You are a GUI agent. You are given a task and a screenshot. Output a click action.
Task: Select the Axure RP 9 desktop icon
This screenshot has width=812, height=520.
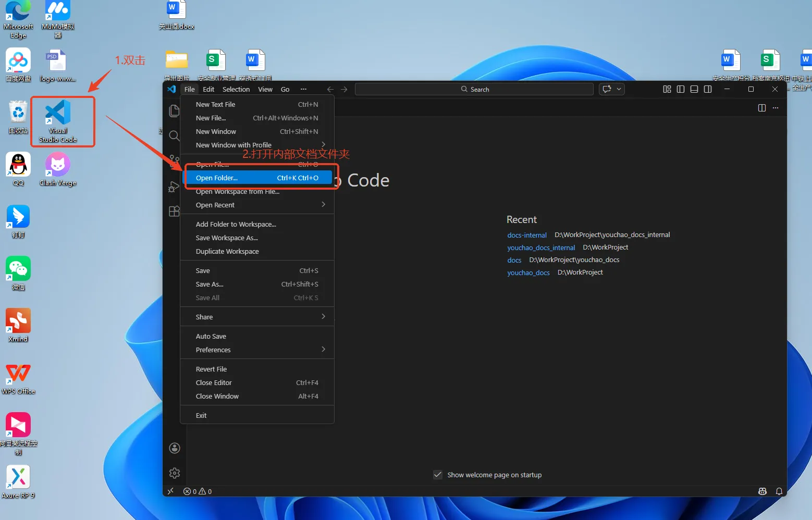coord(18,482)
